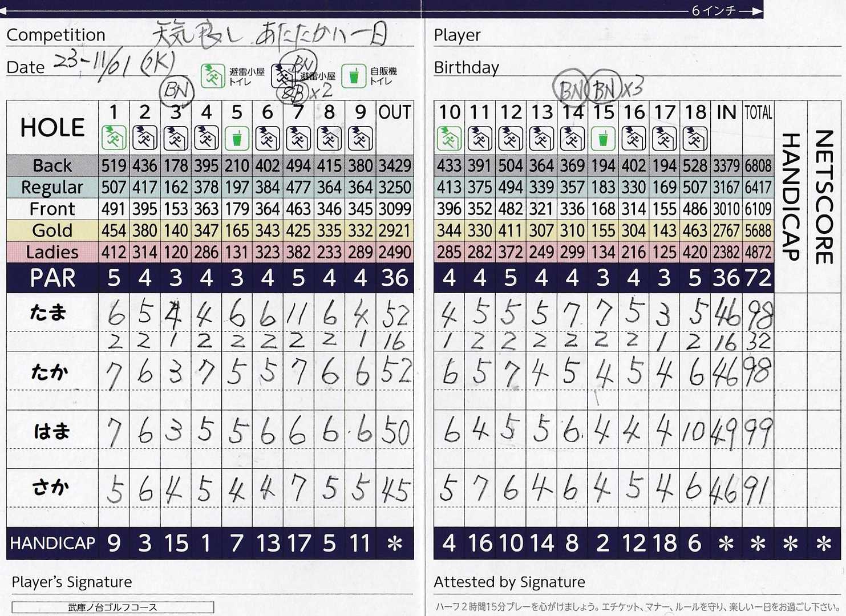Click the lightning shelter icon under hole 12
Image resolution: width=846 pixels, height=616 pixels.
[511, 138]
